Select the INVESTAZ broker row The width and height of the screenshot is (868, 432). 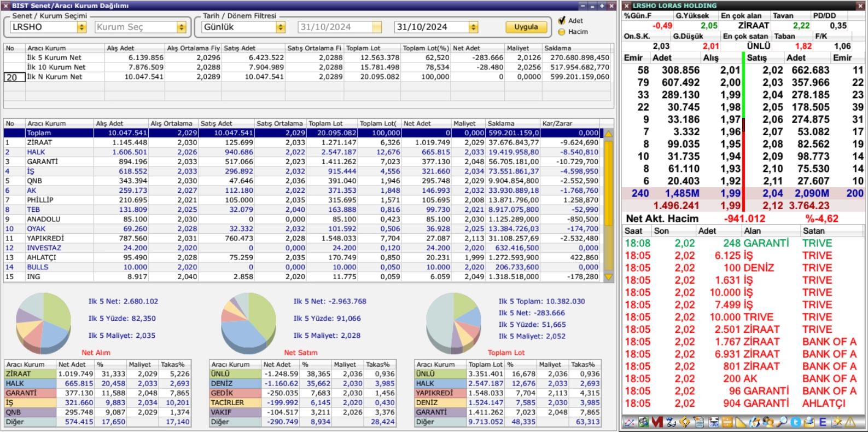302,248
